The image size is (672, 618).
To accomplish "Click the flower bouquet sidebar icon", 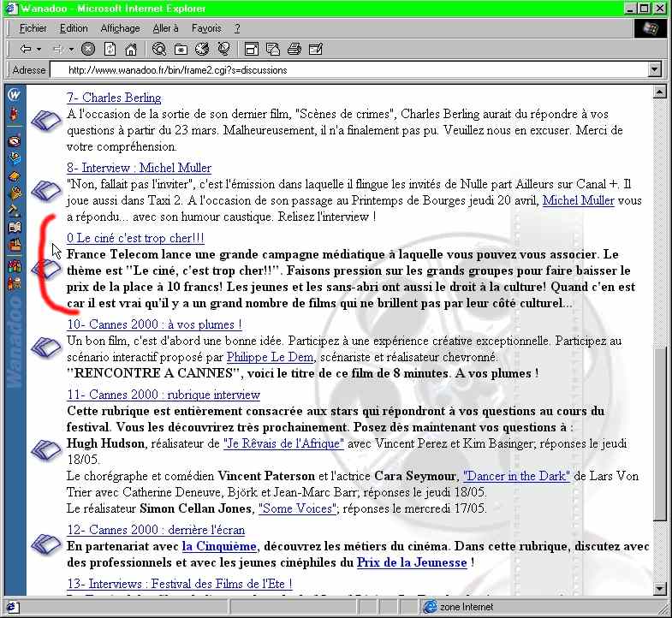I will click(15, 193).
